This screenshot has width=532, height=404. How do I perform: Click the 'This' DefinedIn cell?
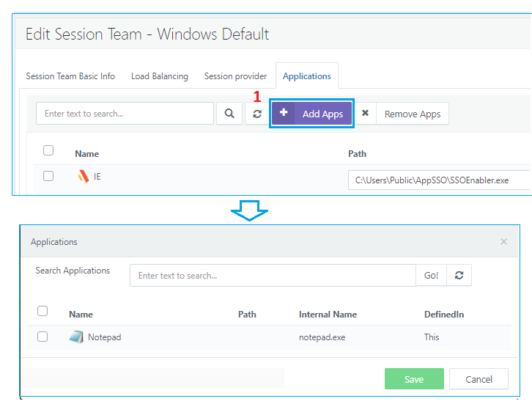pyautogui.click(x=432, y=337)
